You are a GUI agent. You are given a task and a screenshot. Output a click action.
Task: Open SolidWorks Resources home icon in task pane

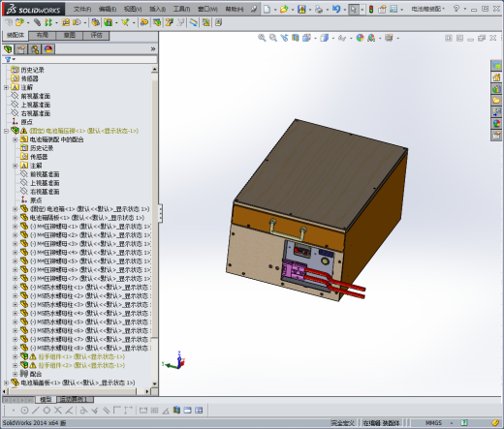496,77
